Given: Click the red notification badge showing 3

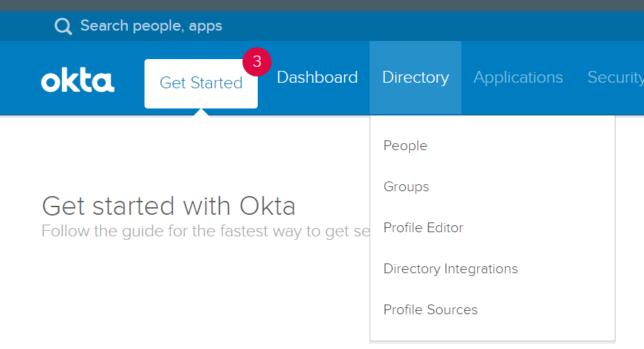Looking at the screenshot, I should (x=256, y=61).
